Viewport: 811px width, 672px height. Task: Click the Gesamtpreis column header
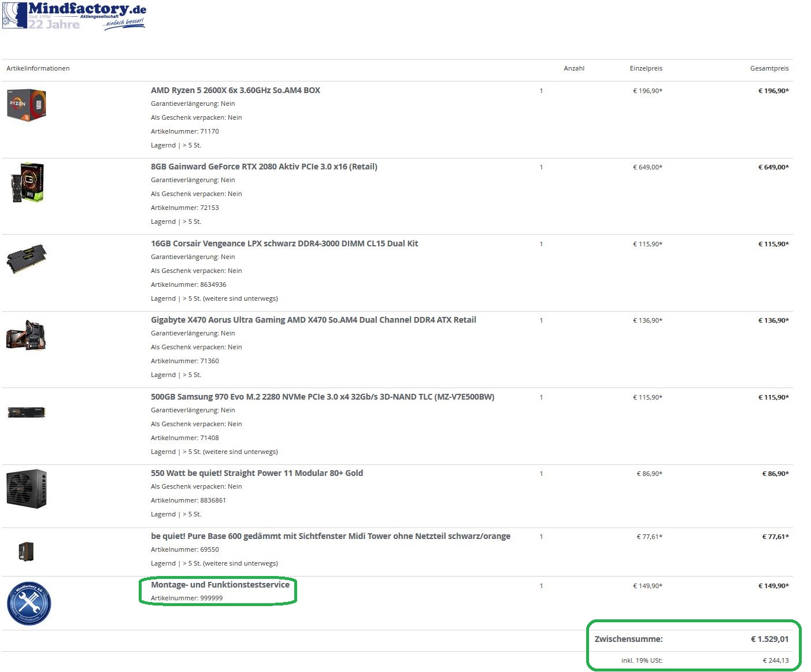[x=769, y=68]
